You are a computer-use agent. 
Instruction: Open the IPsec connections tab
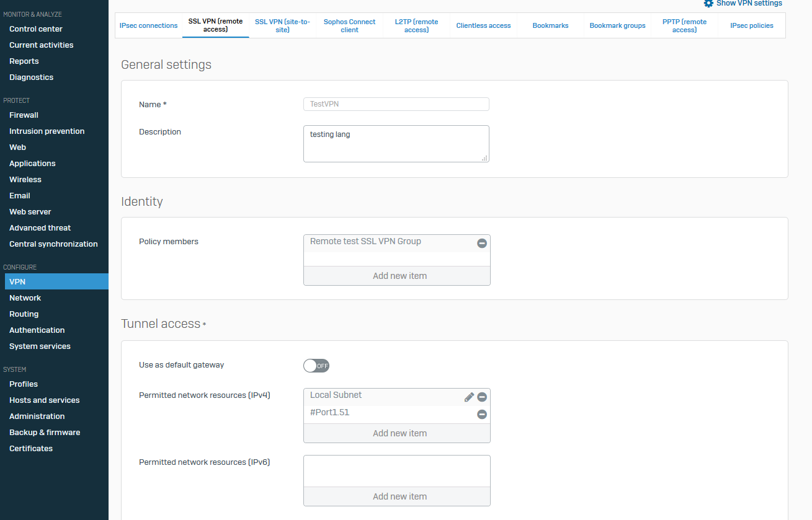tap(149, 25)
